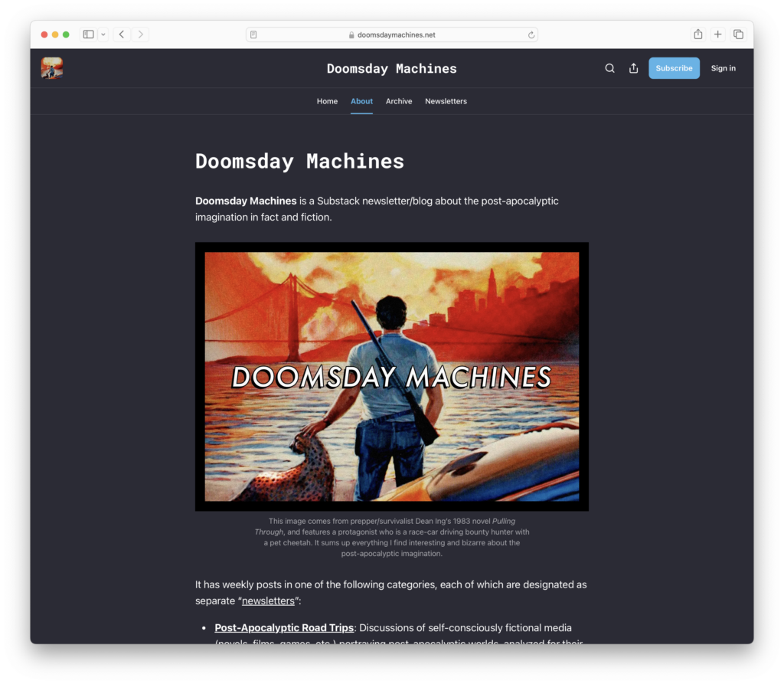Screen dimensions: 784x684
Task: Go forward with Safari's forward arrow
Action: 141,34
